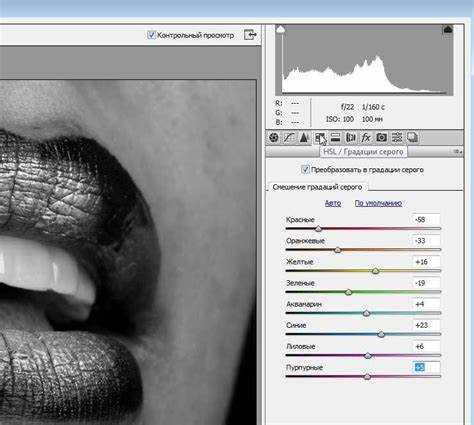This screenshot has width=474, height=425.
Task: Open the Effects fx panel tab
Action: click(x=366, y=137)
